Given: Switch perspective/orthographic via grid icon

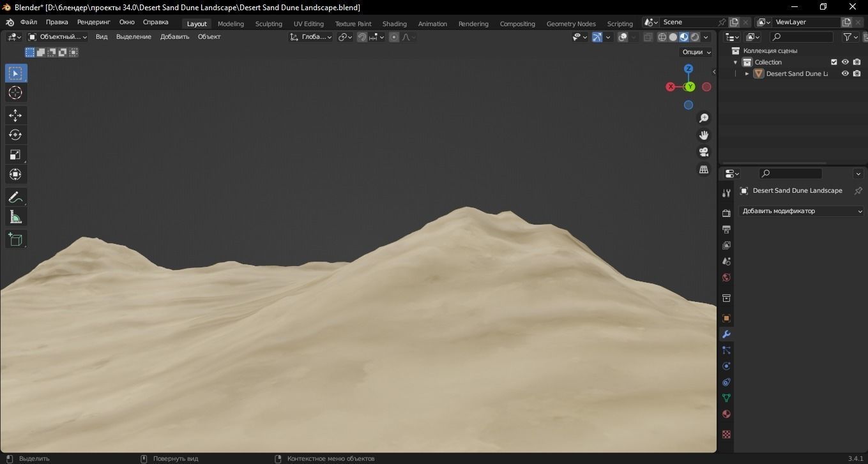Looking at the screenshot, I should pos(704,169).
